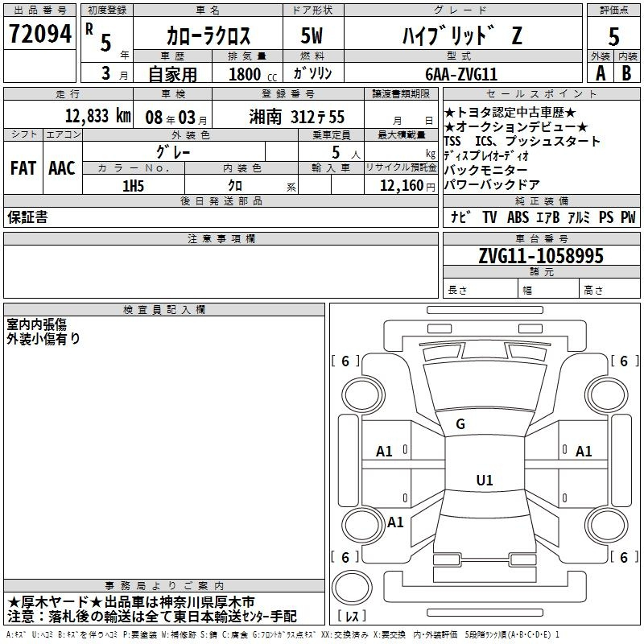644x644 pixels.
Task: Click the セールスポイント header
Action: [541, 94]
